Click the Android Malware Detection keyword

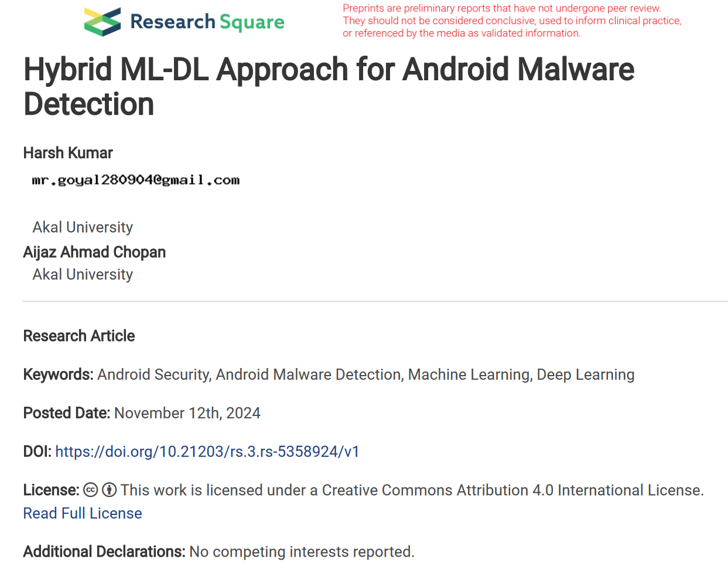pos(309,374)
